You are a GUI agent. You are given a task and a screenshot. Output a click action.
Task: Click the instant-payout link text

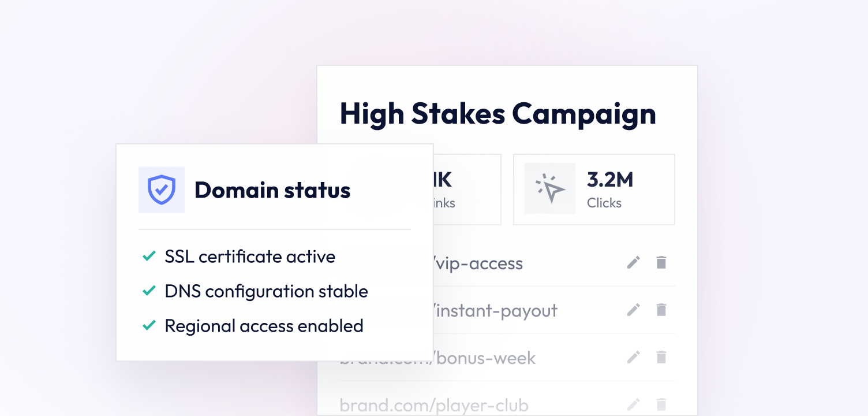pyautogui.click(x=495, y=311)
